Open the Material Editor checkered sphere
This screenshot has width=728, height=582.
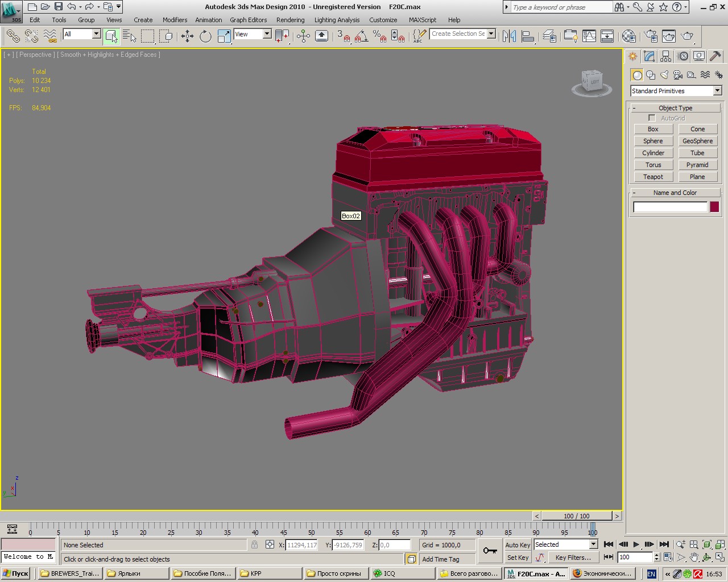[x=628, y=36]
